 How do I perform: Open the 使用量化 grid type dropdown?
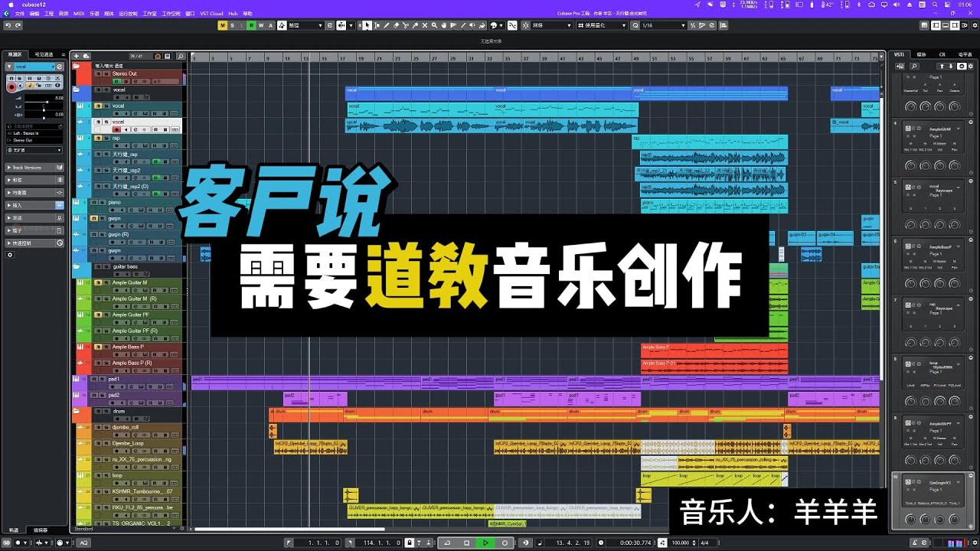602,25
